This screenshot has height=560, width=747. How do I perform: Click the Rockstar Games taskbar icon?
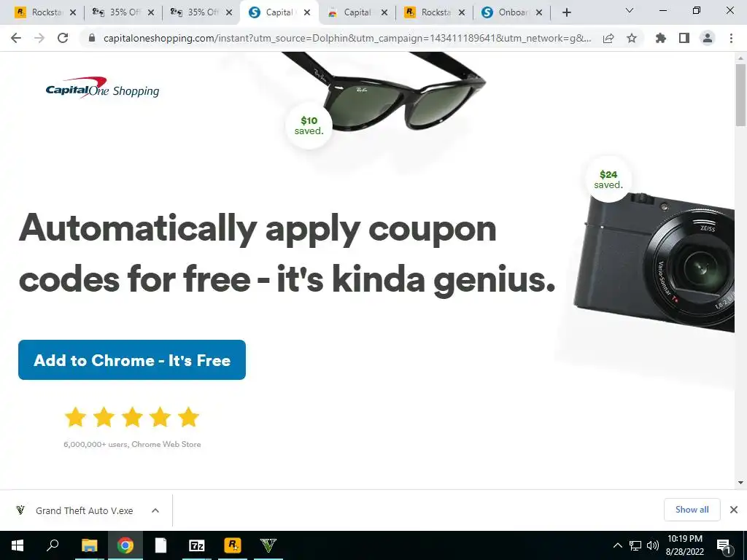point(233,545)
